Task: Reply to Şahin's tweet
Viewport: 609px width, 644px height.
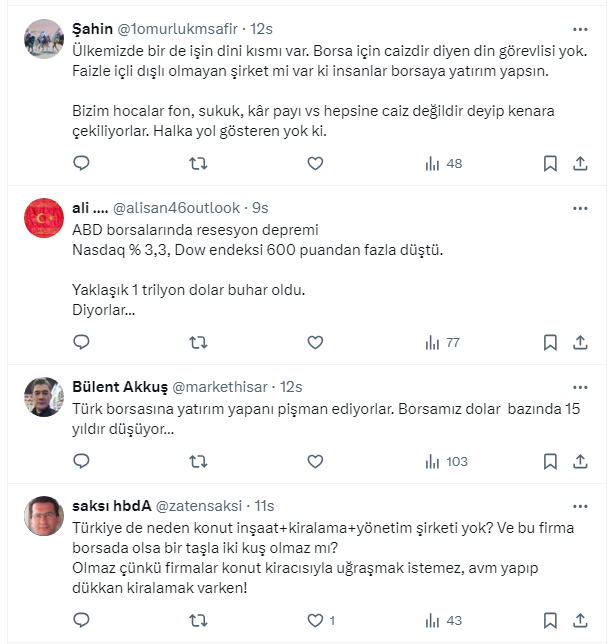Action: (x=82, y=163)
